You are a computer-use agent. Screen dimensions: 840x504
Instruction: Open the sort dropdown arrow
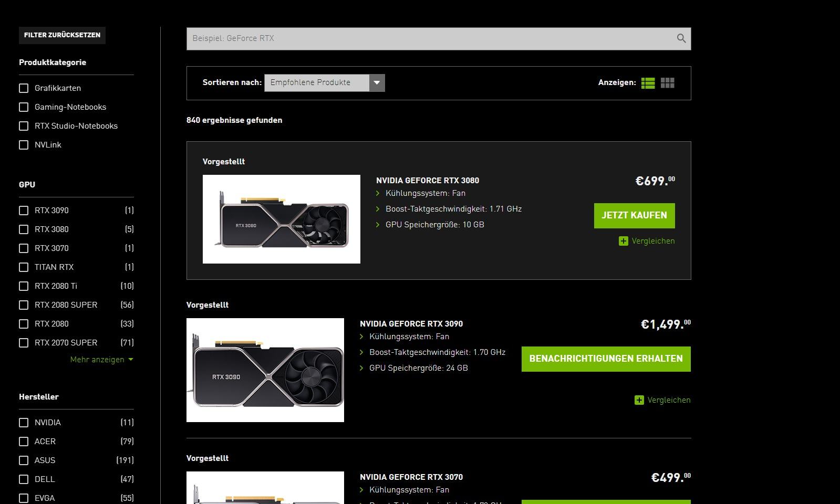pos(377,83)
